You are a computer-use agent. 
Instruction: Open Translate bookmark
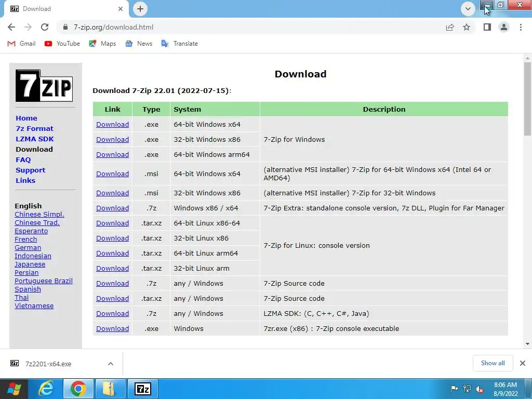pyautogui.click(x=179, y=44)
